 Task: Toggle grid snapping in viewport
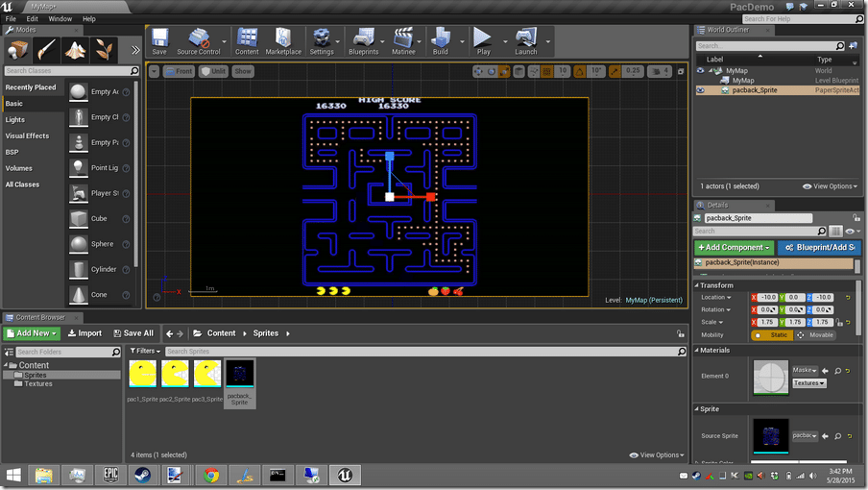[x=547, y=71]
